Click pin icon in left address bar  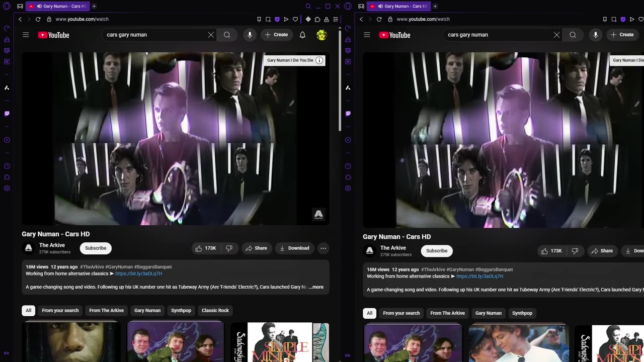(x=259, y=19)
